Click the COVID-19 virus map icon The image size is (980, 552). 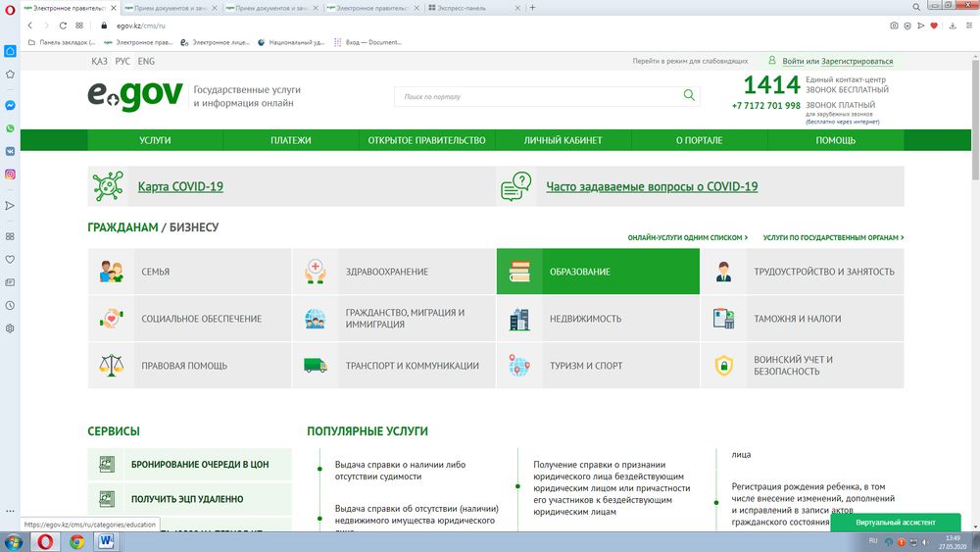107,186
